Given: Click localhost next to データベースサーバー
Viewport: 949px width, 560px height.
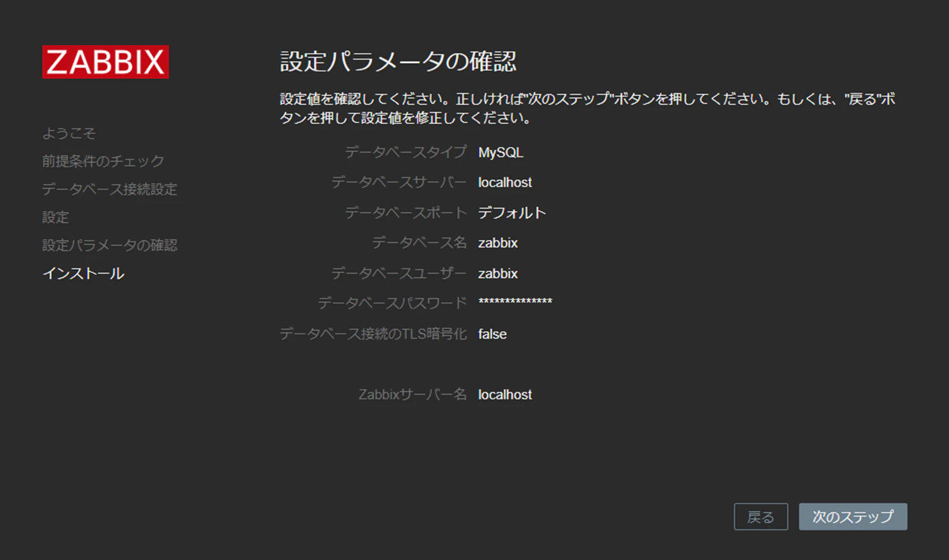Looking at the screenshot, I should [505, 183].
